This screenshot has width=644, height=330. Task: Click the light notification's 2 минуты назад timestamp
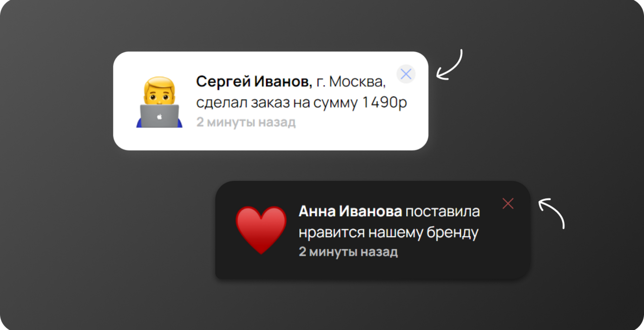point(246,123)
